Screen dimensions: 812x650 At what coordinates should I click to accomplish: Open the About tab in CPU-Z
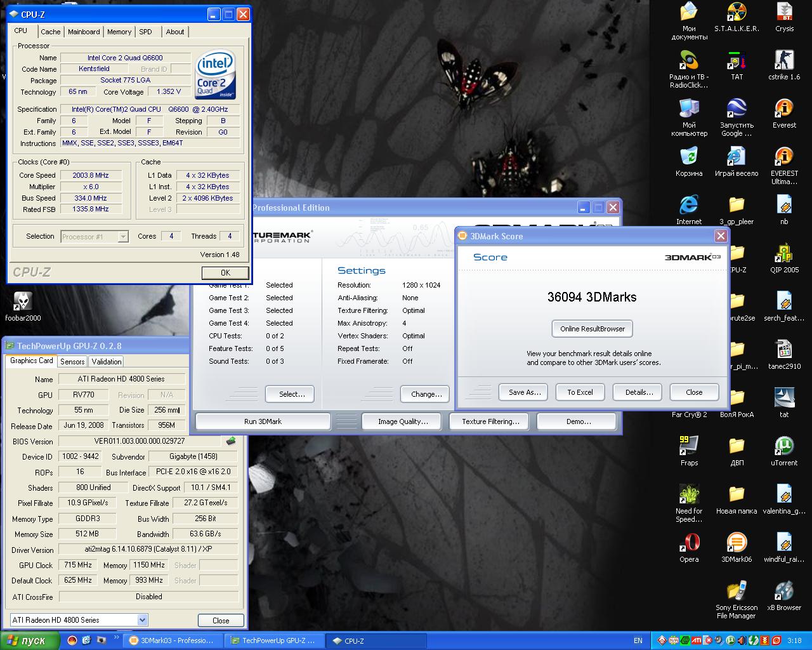point(175,32)
